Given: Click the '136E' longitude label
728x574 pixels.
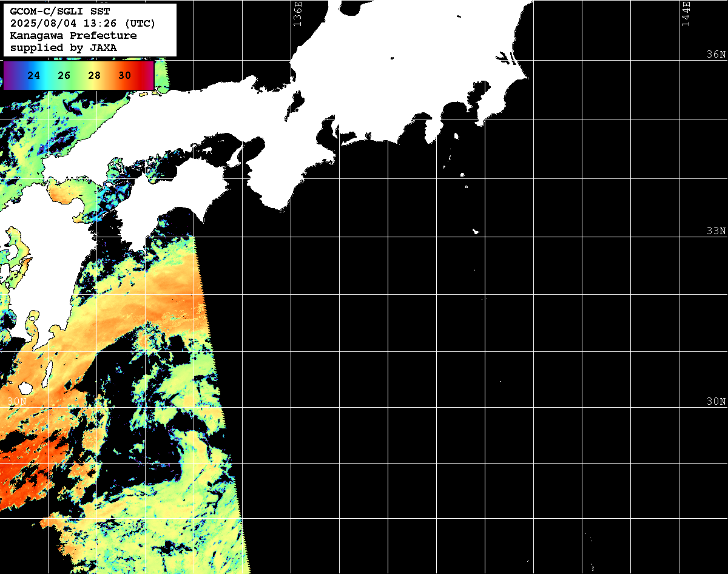Looking at the screenshot, I should click(297, 14).
